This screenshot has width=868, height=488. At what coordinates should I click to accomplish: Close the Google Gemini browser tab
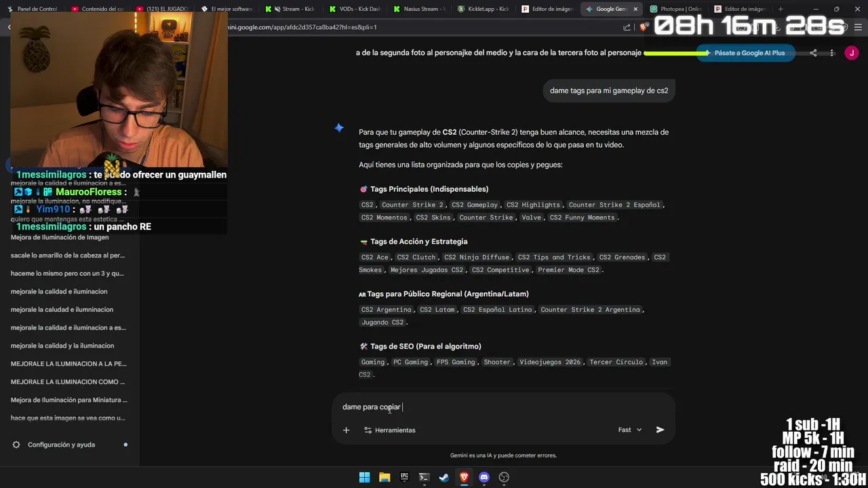(x=635, y=9)
